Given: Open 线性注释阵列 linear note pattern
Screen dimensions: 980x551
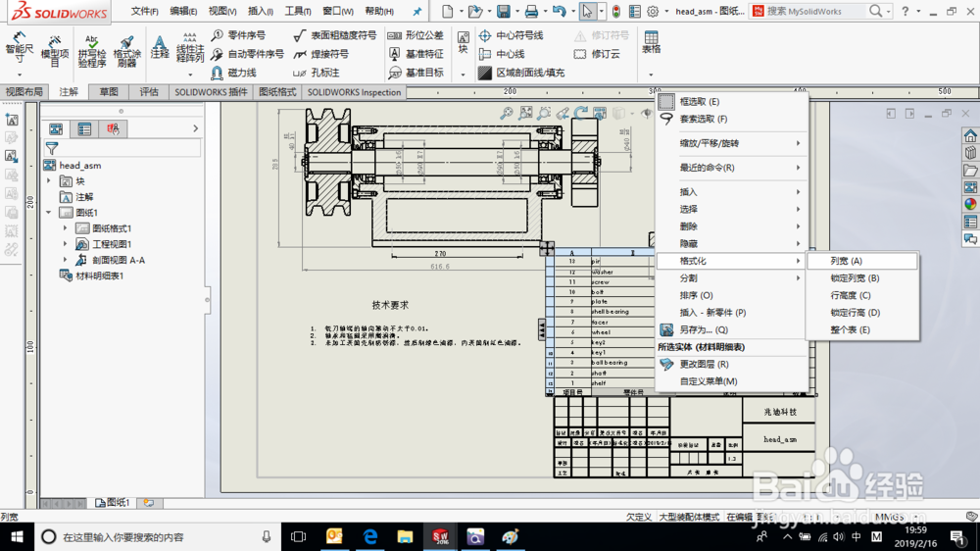Looking at the screenshot, I should (190, 47).
